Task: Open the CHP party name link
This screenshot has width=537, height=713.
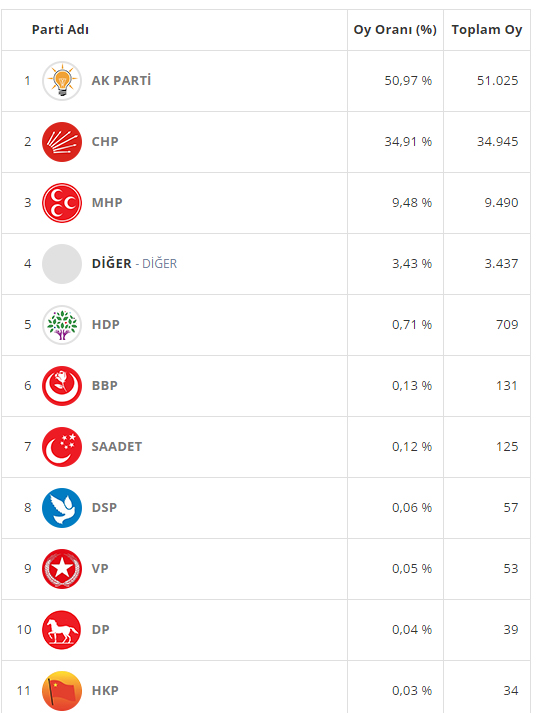Action: 105,141
